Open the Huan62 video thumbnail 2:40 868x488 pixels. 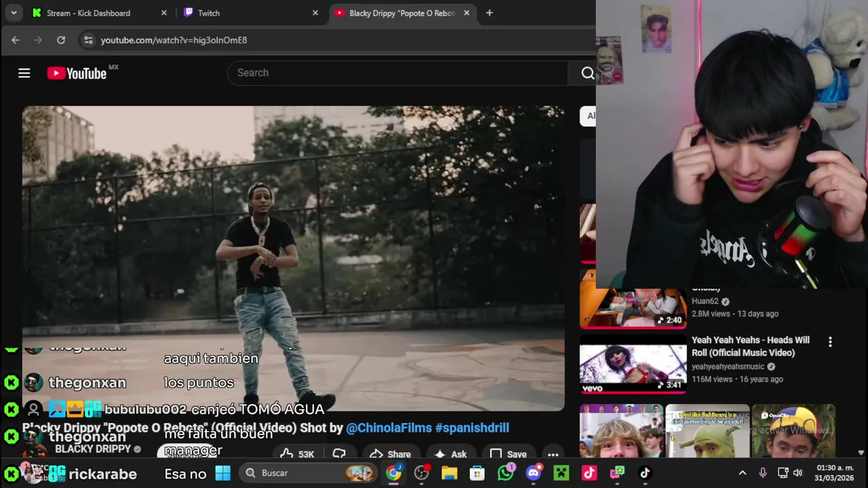633,308
